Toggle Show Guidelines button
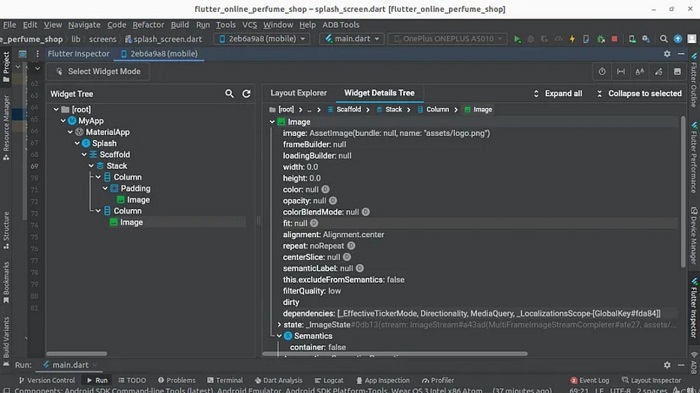 tap(621, 71)
